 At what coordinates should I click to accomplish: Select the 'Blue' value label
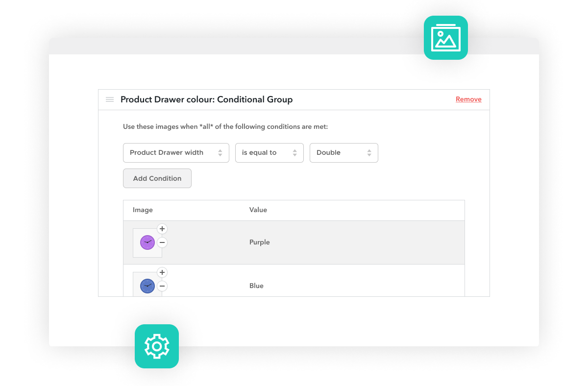[256, 286]
